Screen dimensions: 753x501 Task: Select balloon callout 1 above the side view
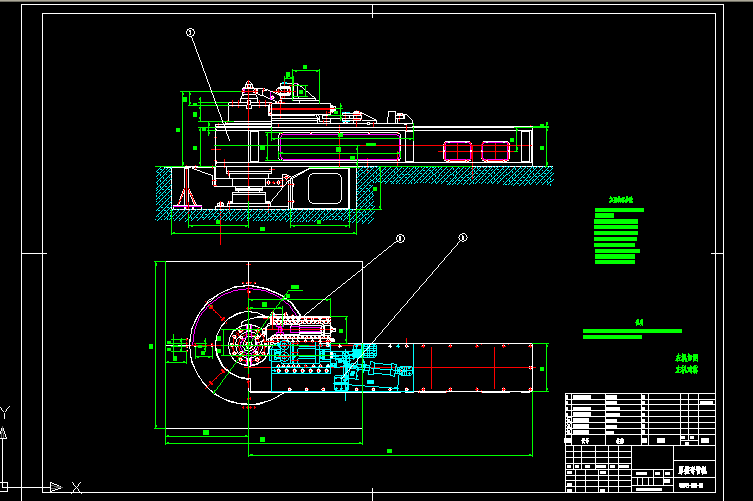point(189,33)
